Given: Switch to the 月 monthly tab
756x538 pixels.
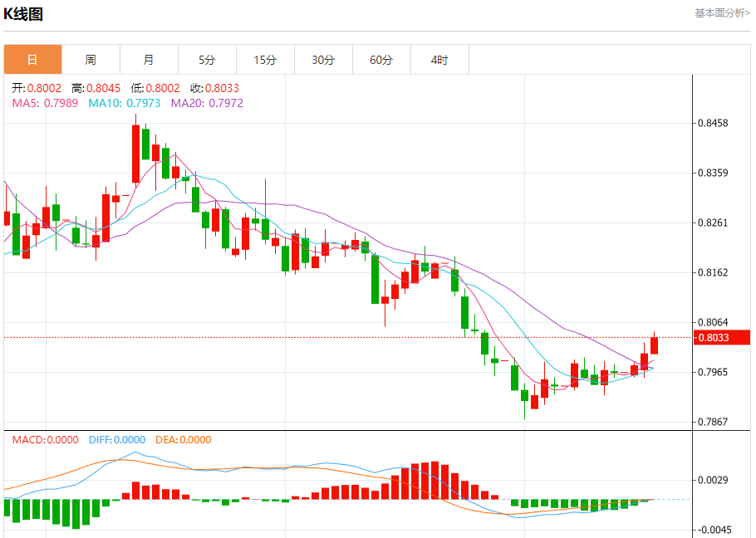Looking at the screenshot, I should point(149,60).
